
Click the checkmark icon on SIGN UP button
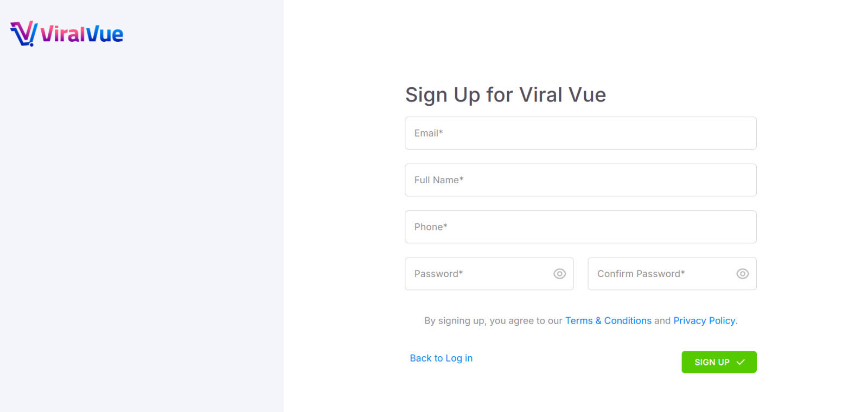(x=741, y=362)
